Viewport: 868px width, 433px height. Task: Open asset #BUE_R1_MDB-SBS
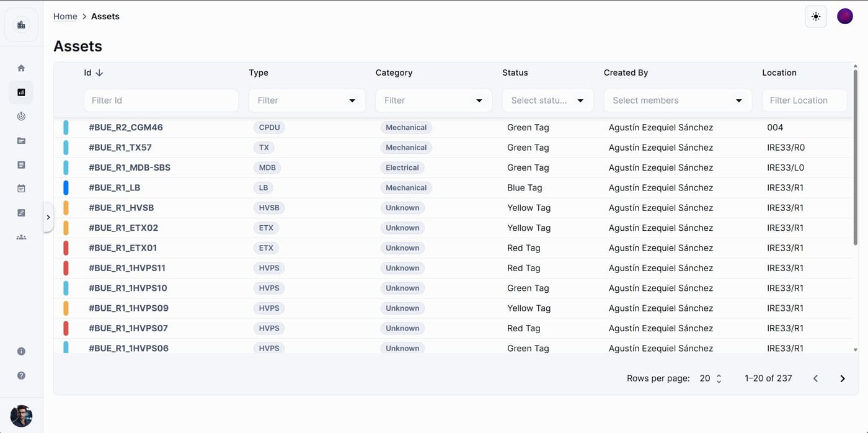click(x=130, y=167)
